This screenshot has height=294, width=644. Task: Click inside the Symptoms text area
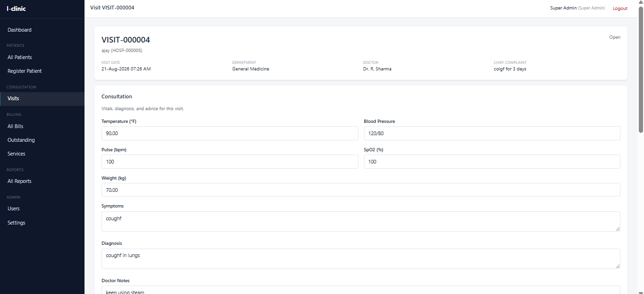coord(361,221)
